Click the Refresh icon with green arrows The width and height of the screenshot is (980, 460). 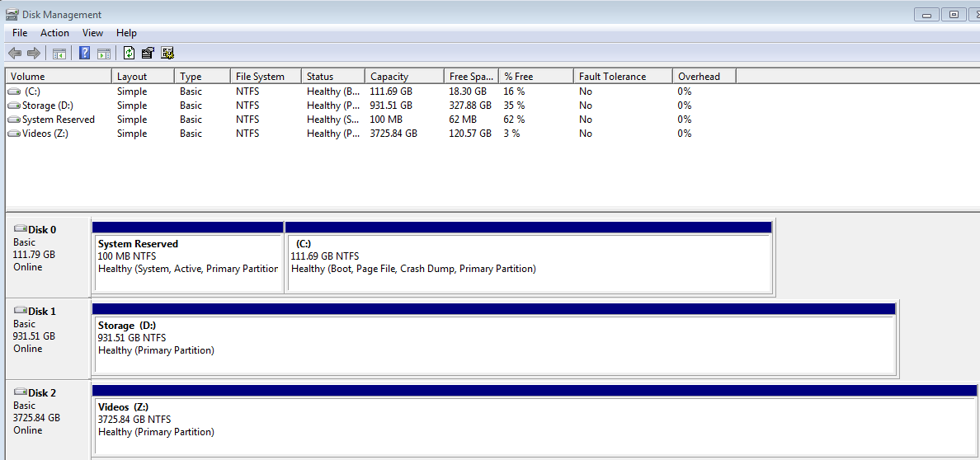point(129,53)
